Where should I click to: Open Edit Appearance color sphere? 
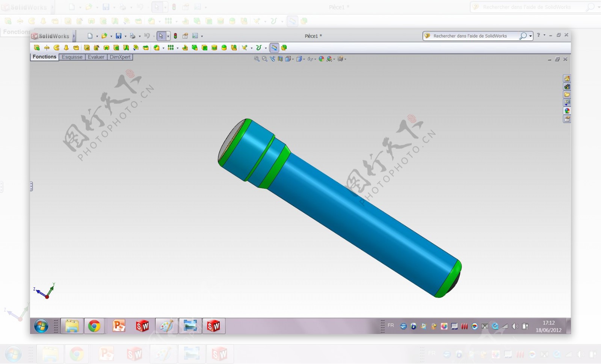tap(321, 59)
